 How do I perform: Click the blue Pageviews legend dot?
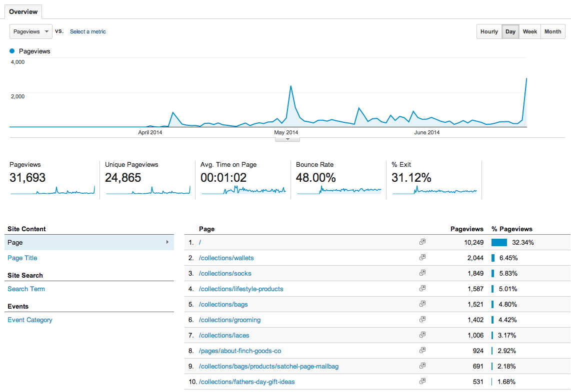[11, 51]
